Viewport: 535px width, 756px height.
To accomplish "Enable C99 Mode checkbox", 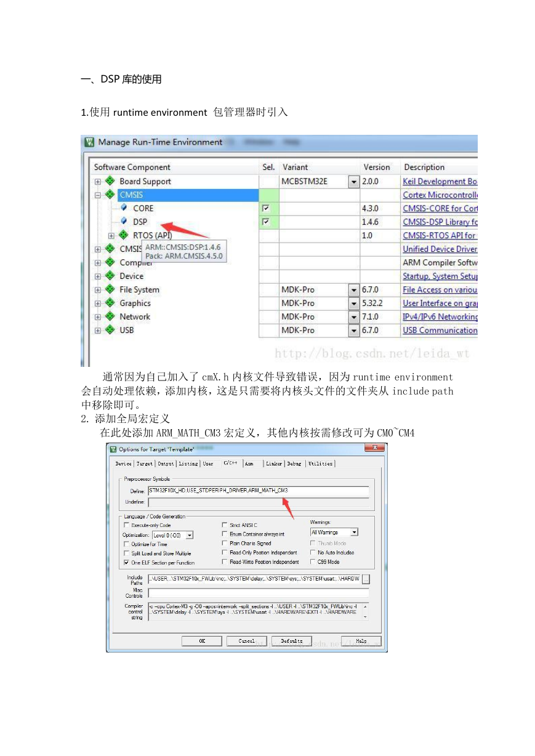I will pos(313,562).
